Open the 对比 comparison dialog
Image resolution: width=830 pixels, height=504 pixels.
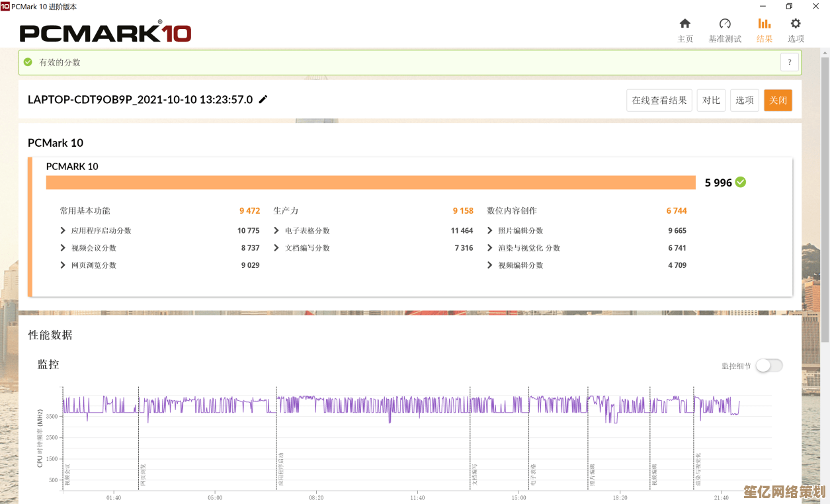(x=711, y=100)
